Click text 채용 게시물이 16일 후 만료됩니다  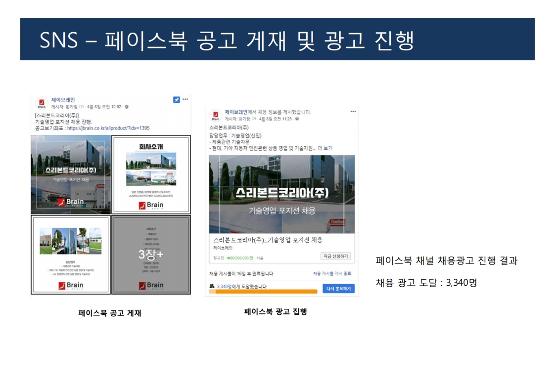[x=241, y=274]
